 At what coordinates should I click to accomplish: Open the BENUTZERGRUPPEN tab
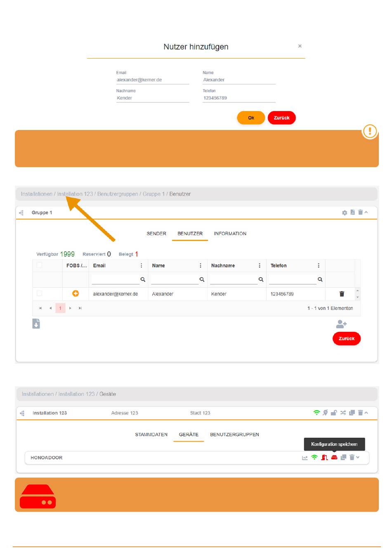[234, 435]
